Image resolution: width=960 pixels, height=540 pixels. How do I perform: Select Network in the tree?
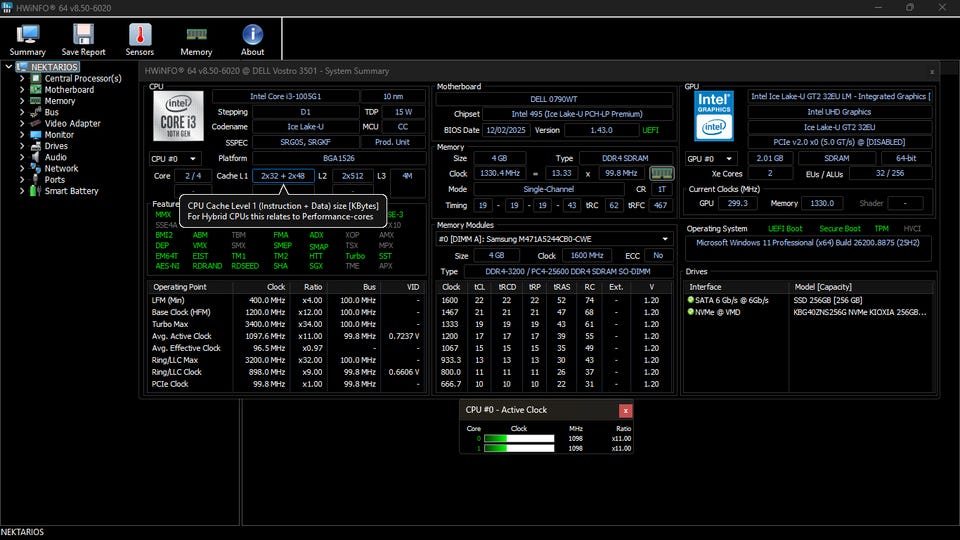[61, 168]
